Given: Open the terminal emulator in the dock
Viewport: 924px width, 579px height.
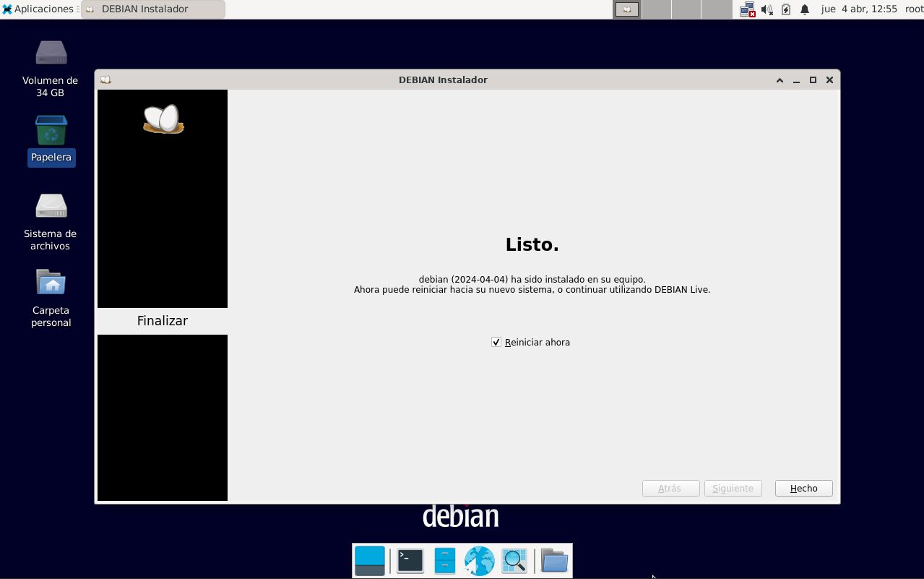Looking at the screenshot, I should 410,561.
